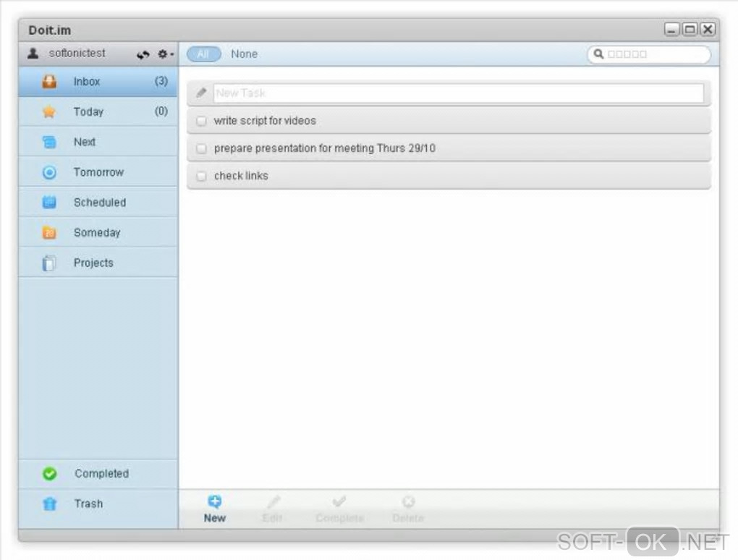Check 'write script for videos' checkbox
738x560 pixels.
[x=201, y=121]
